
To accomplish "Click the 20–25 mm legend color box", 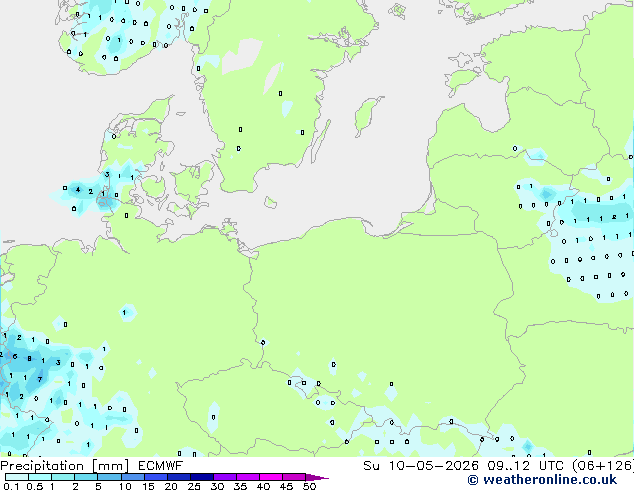I will pos(179,477).
